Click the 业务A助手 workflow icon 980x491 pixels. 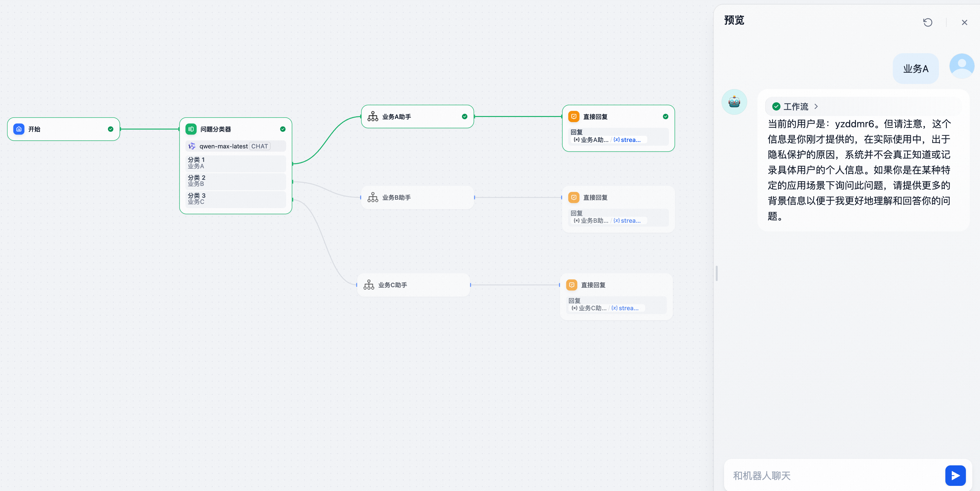373,116
